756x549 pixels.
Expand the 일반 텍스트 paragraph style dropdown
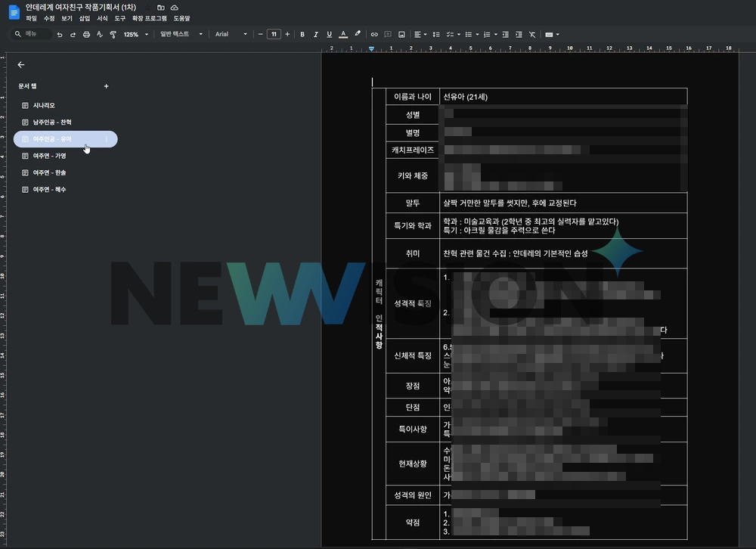181,35
